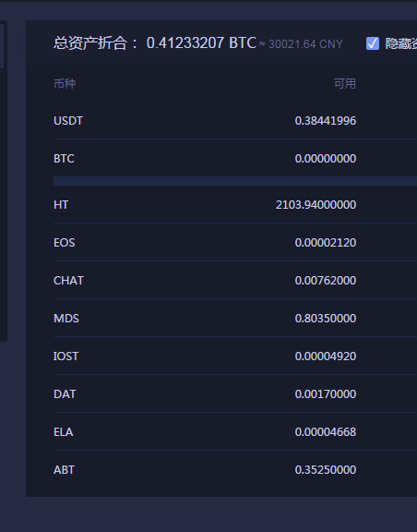Select the BTC currency row
The image size is (417, 532).
[x=235, y=158]
